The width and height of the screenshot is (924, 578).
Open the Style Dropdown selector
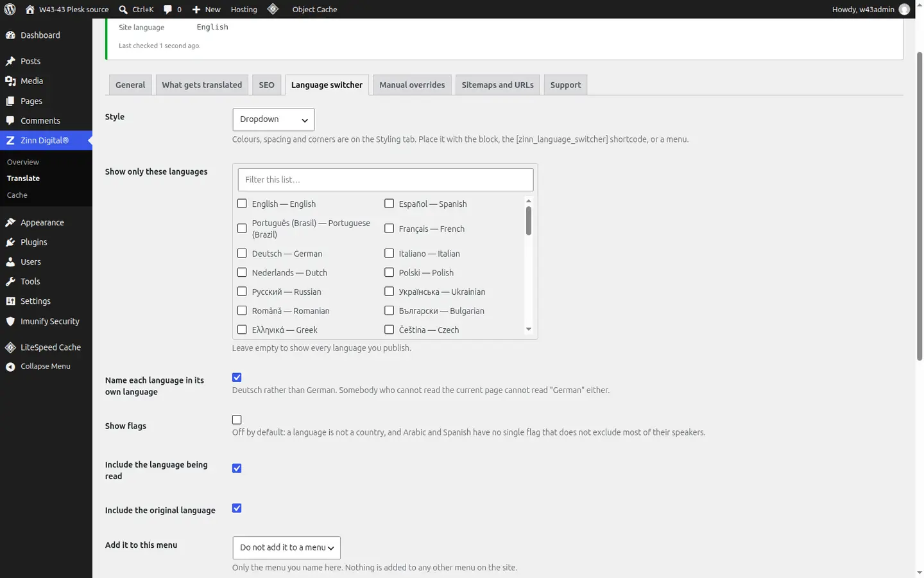point(273,119)
